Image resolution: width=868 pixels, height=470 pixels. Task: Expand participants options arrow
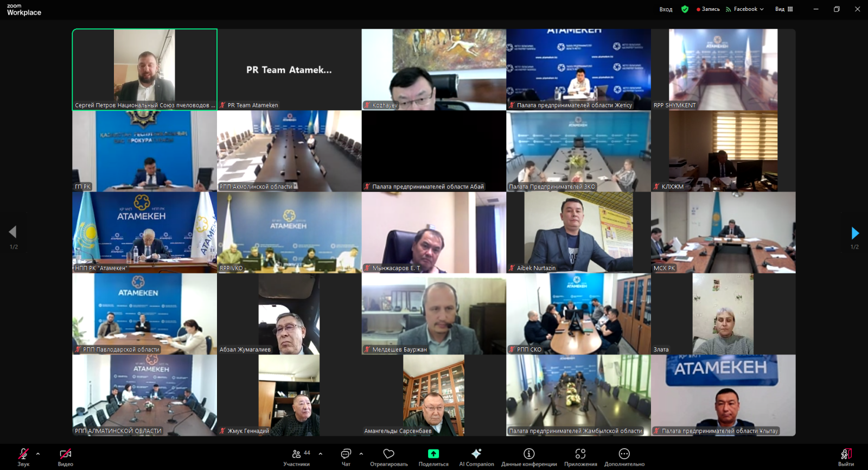click(321, 454)
